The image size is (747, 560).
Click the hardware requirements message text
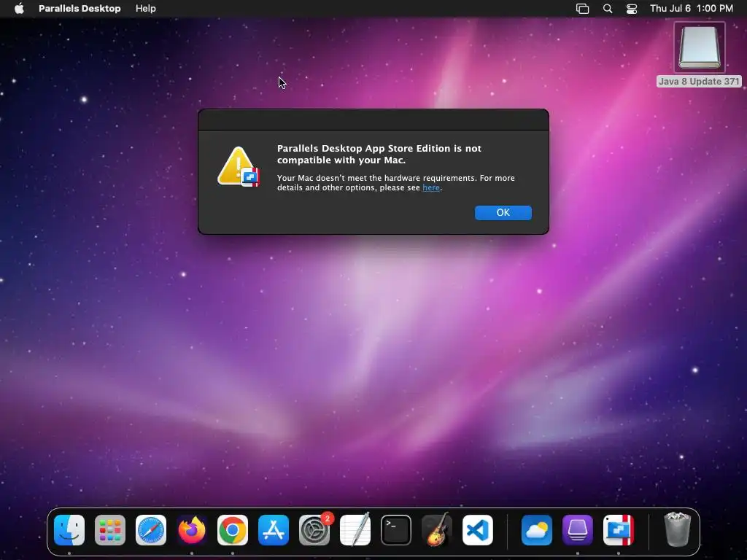point(396,183)
